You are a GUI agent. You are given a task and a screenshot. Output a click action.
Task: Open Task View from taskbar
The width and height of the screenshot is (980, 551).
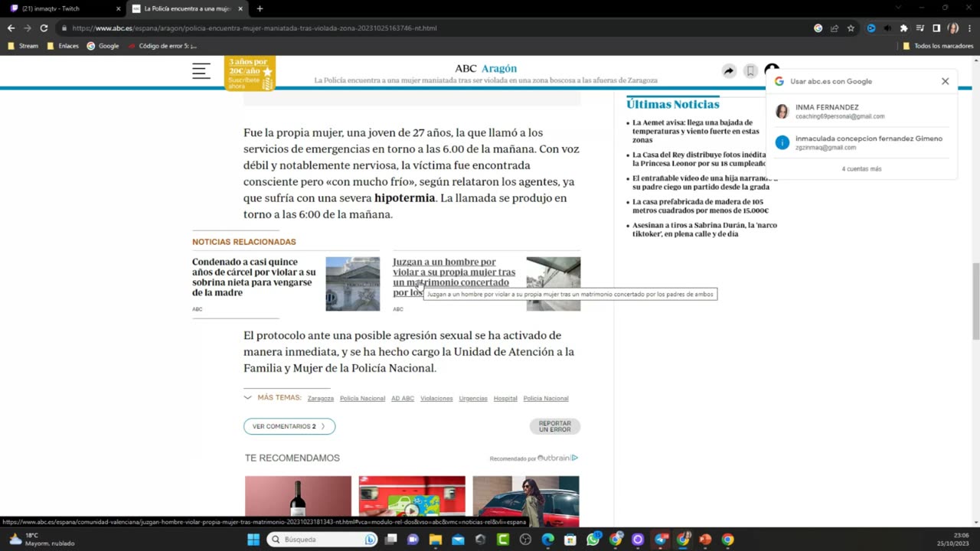click(x=390, y=540)
